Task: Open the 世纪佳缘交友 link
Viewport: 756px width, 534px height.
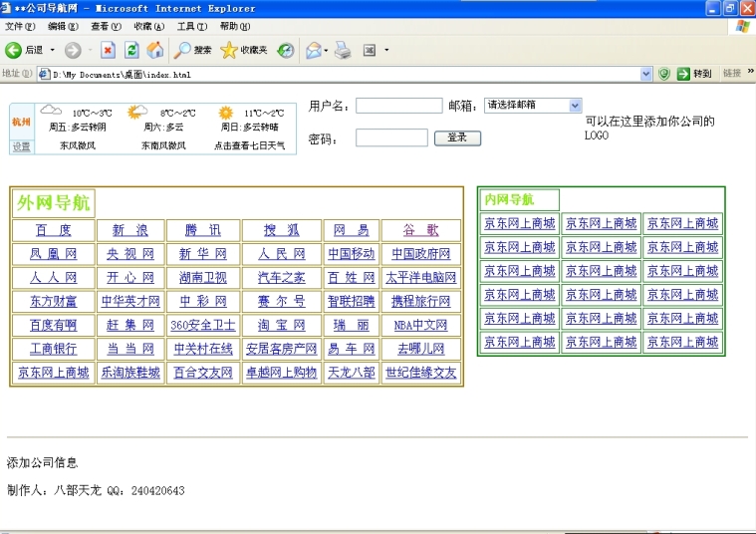Action: coord(421,373)
